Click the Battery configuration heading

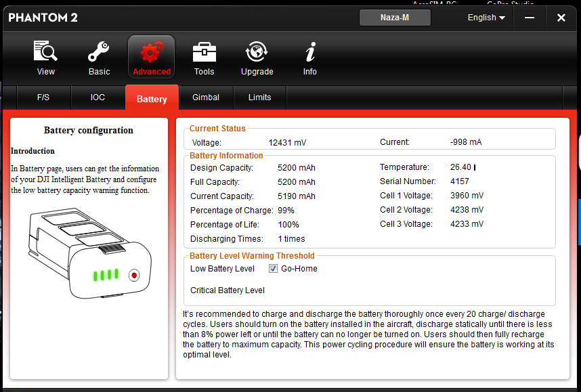(x=89, y=131)
